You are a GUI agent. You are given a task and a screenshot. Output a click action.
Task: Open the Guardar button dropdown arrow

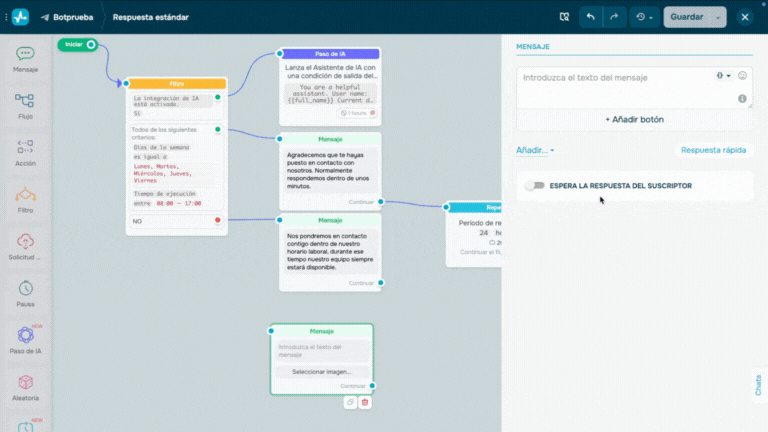(x=718, y=17)
